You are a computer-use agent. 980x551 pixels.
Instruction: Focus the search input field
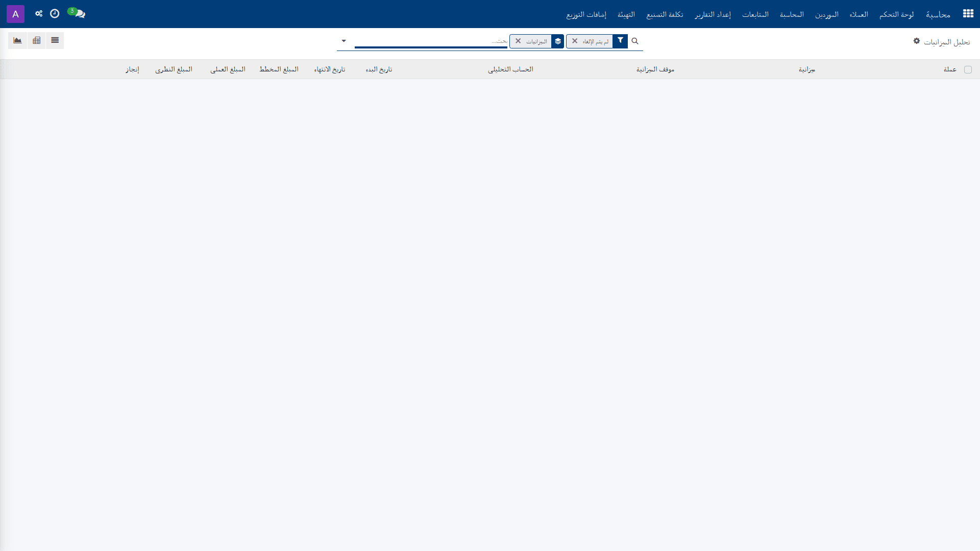431,41
